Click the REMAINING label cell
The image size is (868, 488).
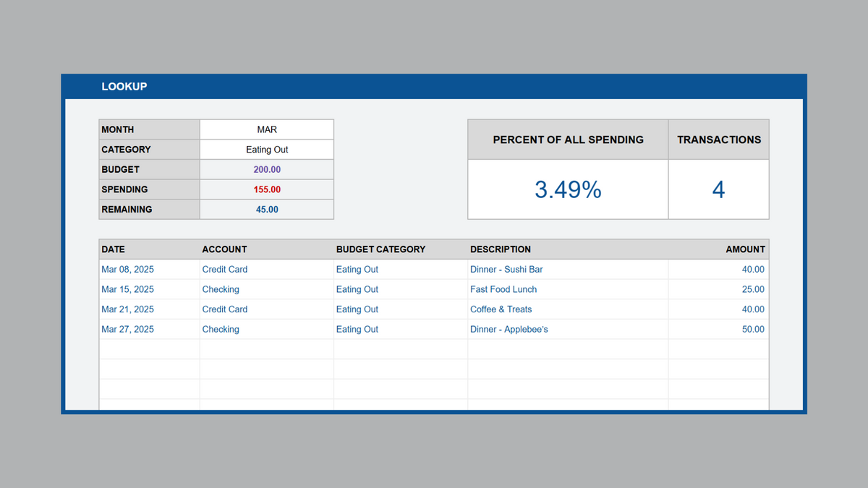[x=149, y=210]
